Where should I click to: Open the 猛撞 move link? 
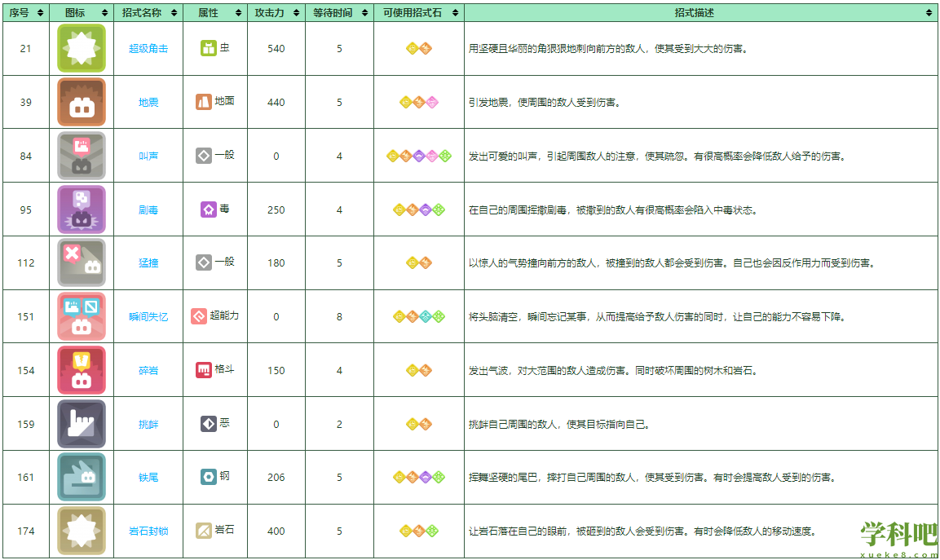pyautogui.click(x=148, y=262)
